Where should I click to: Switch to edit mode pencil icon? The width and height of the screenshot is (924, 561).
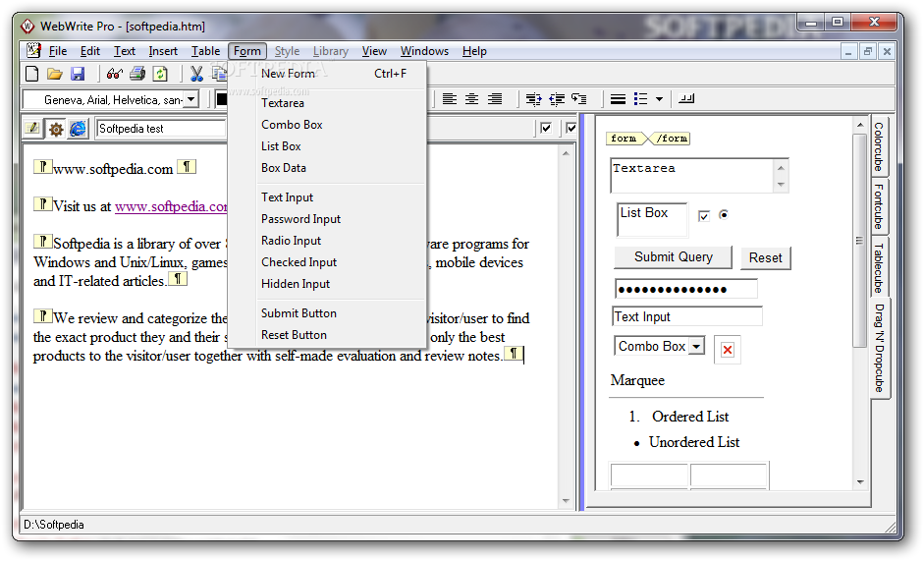(33, 128)
